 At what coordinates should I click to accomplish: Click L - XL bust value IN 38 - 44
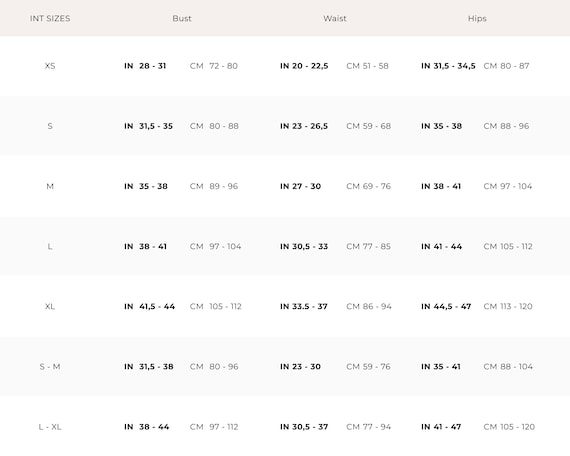pyautogui.click(x=146, y=427)
